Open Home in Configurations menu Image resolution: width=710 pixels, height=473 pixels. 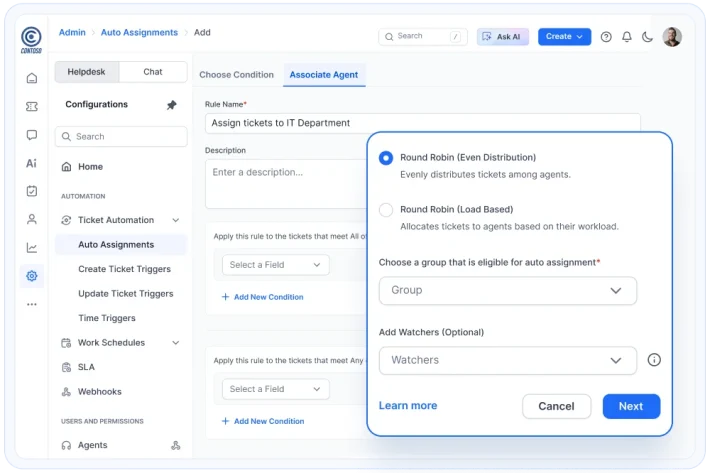pyautogui.click(x=91, y=167)
